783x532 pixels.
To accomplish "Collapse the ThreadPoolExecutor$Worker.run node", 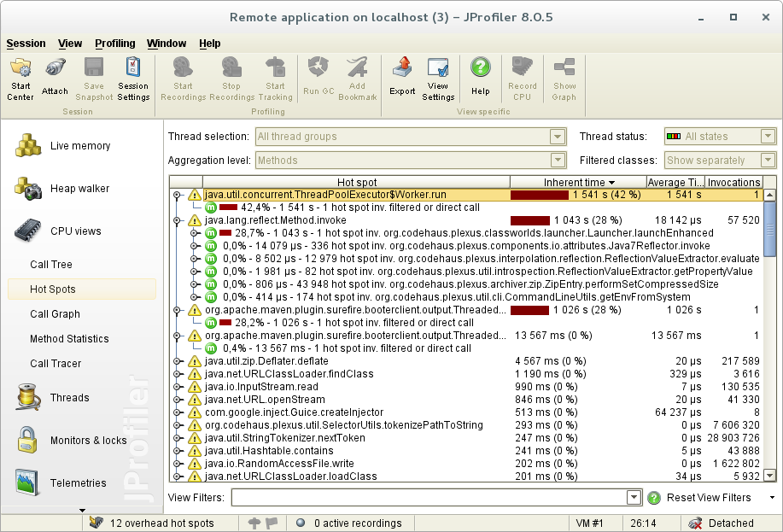I will pyautogui.click(x=177, y=195).
